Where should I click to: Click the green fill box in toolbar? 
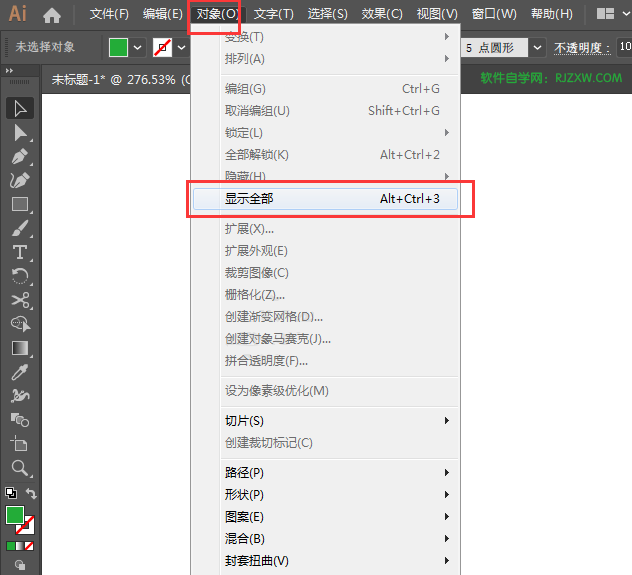pyautogui.click(x=15, y=515)
